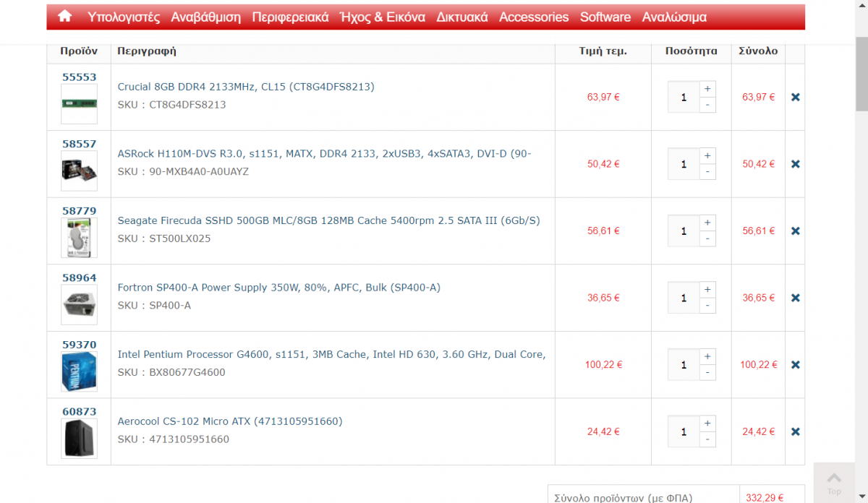Click the Top arrow icon
The image size is (868, 503).
pyautogui.click(x=834, y=478)
